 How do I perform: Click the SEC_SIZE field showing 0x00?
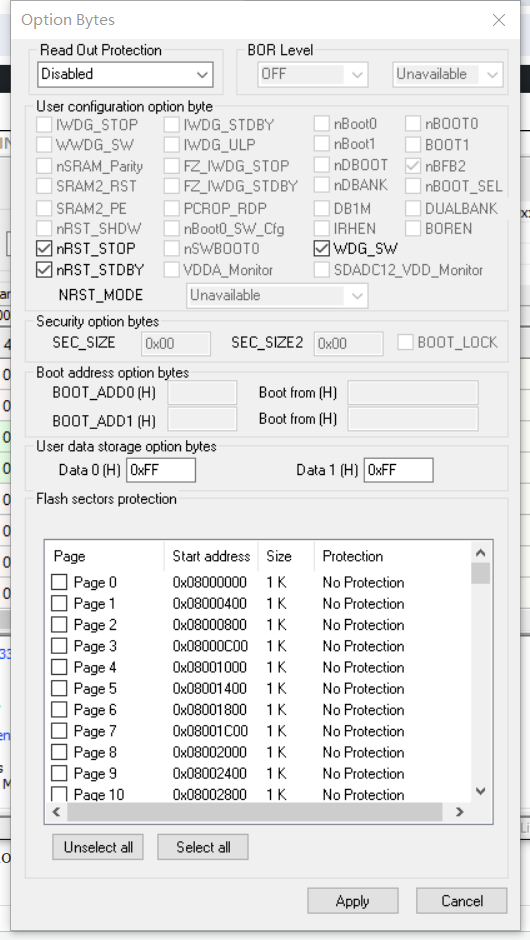[176, 344]
